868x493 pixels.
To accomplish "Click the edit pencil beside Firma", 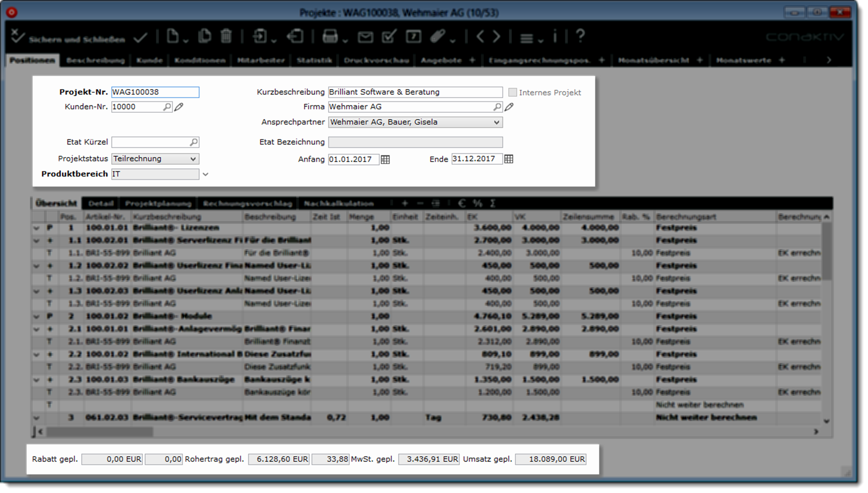I will [x=509, y=107].
